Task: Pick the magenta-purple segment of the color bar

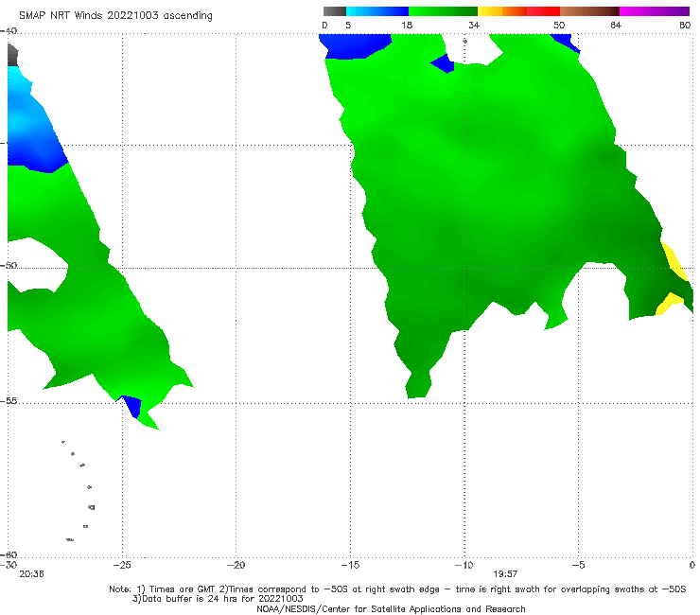Action: (x=655, y=11)
